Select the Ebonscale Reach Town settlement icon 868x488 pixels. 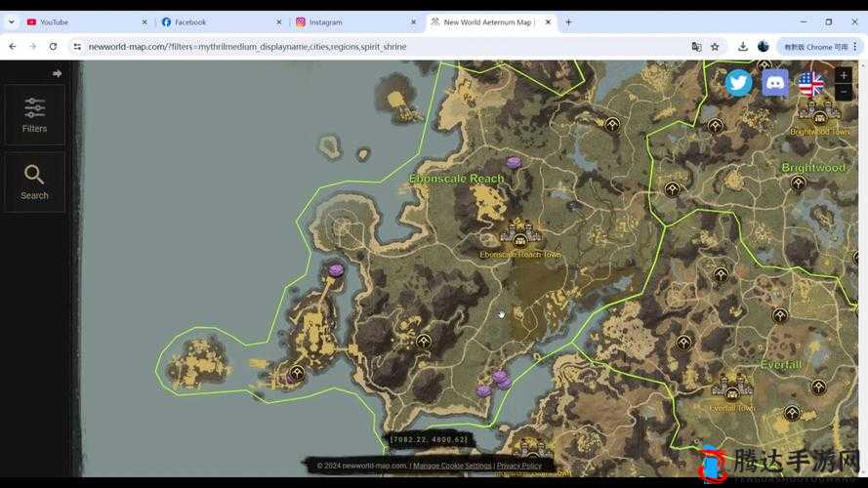(x=519, y=234)
